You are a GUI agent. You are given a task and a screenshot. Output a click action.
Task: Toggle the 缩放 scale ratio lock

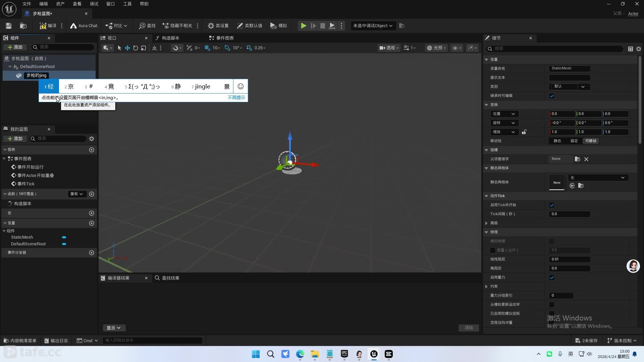point(524,132)
